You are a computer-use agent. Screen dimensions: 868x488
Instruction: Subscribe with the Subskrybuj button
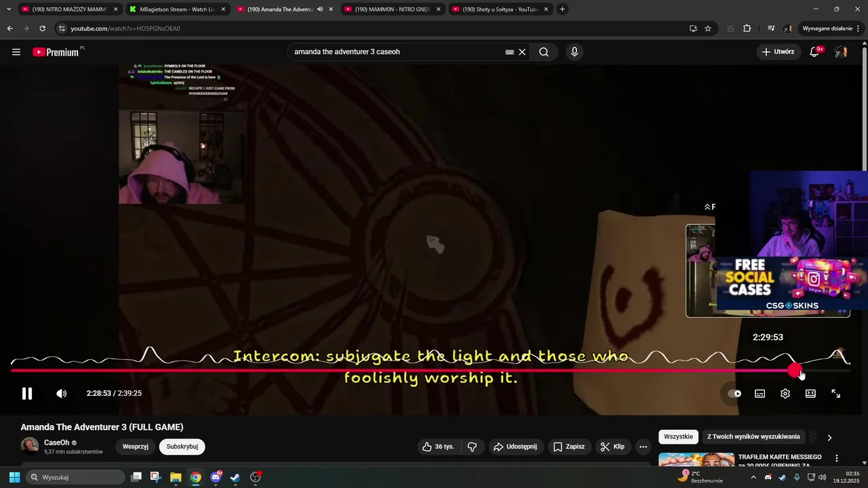182,447
